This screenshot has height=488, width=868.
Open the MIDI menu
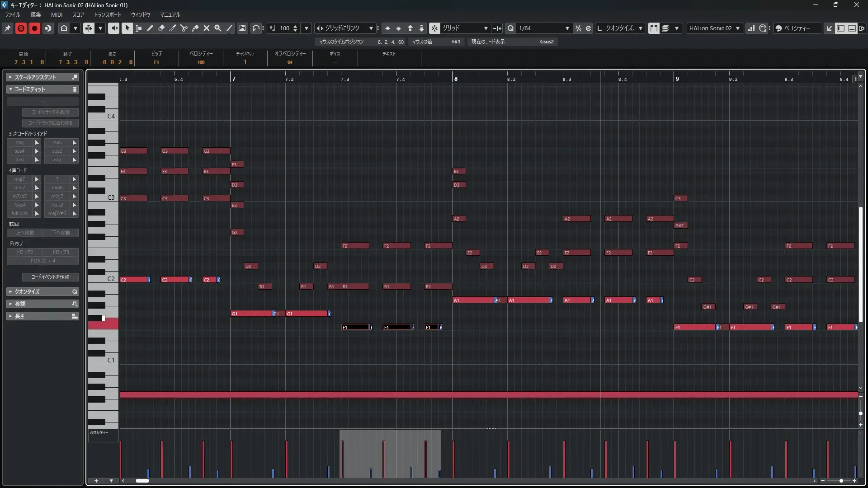click(57, 14)
